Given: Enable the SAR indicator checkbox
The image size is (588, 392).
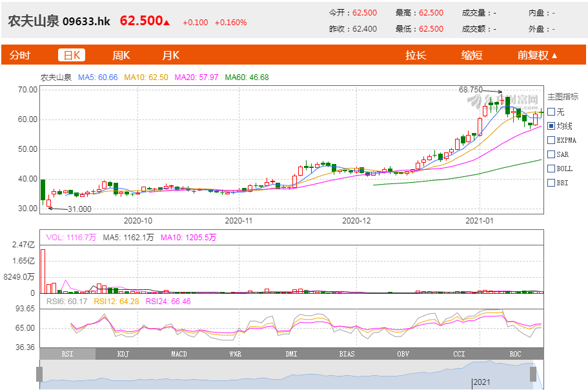Looking at the screenshot, I should pos(551,154).
